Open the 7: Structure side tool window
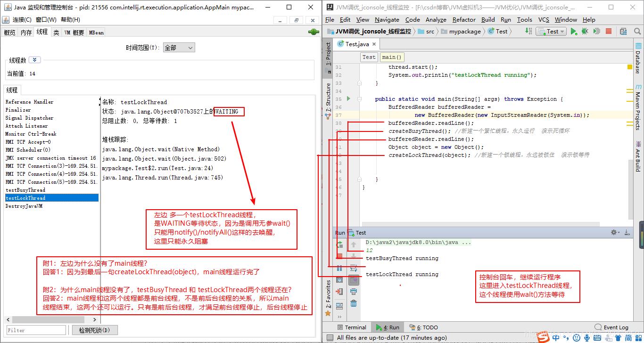 point(328,101)
